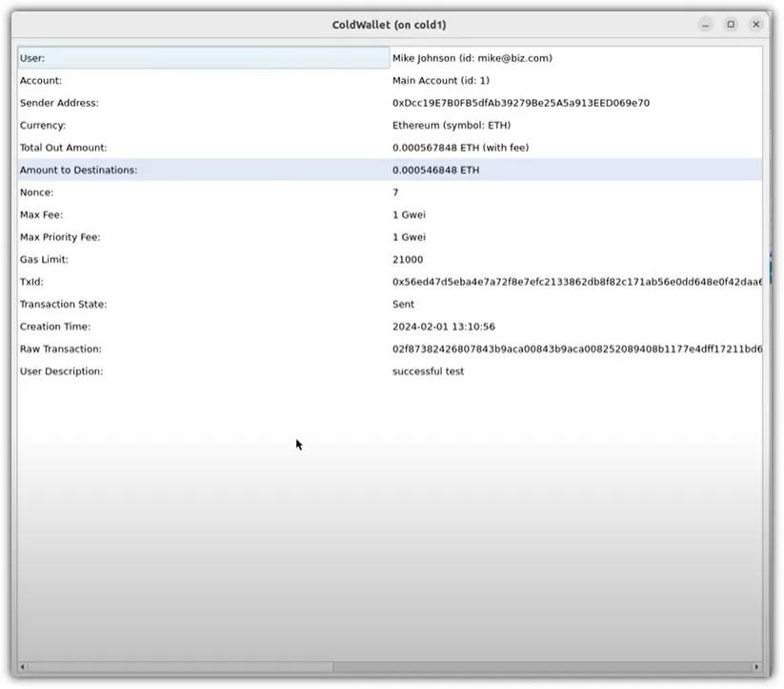Minimize the ColdWallet window
784x689 pixels.
[705, 25]
